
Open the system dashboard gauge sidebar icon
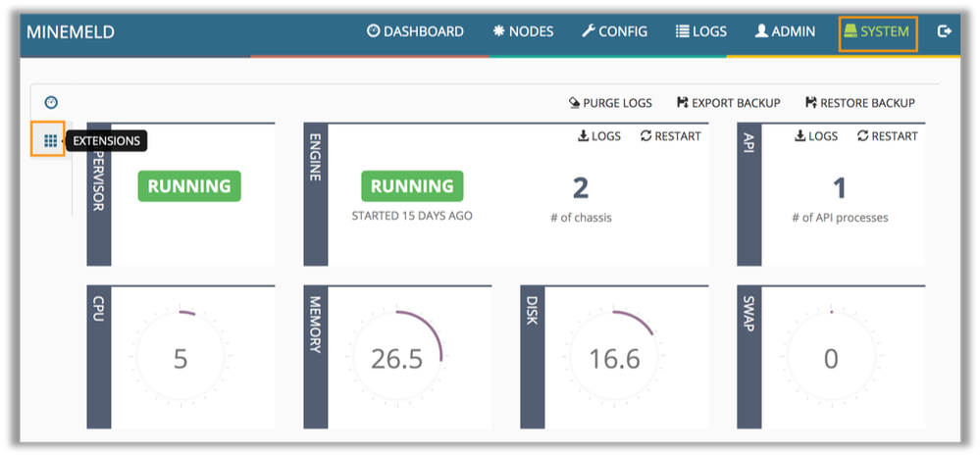[51, 103]
